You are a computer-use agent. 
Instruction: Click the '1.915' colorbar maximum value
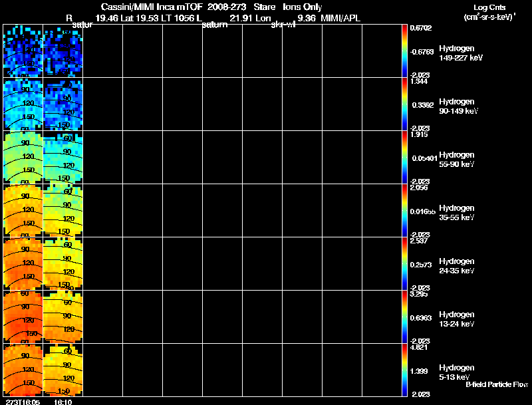[419, 134]
